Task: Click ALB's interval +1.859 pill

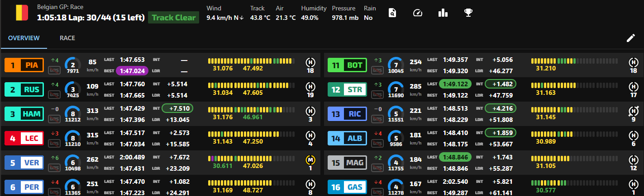Action: tap(501, 132)
